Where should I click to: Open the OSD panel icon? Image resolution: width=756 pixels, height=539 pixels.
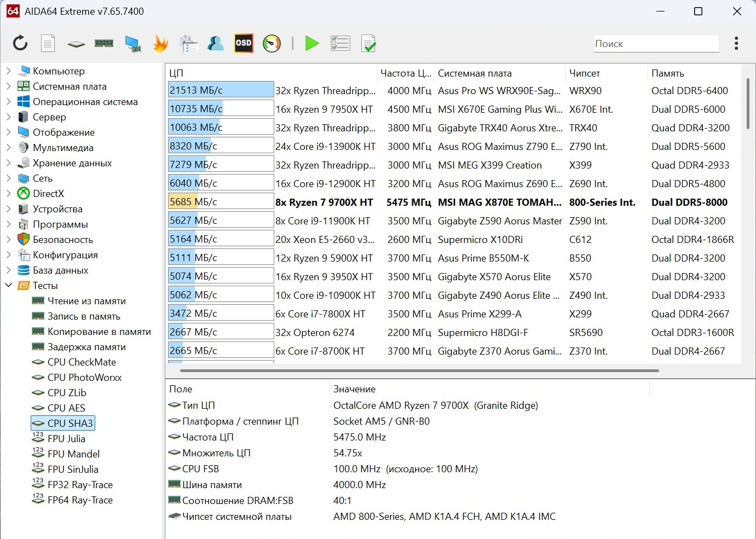tap(244, 43)
